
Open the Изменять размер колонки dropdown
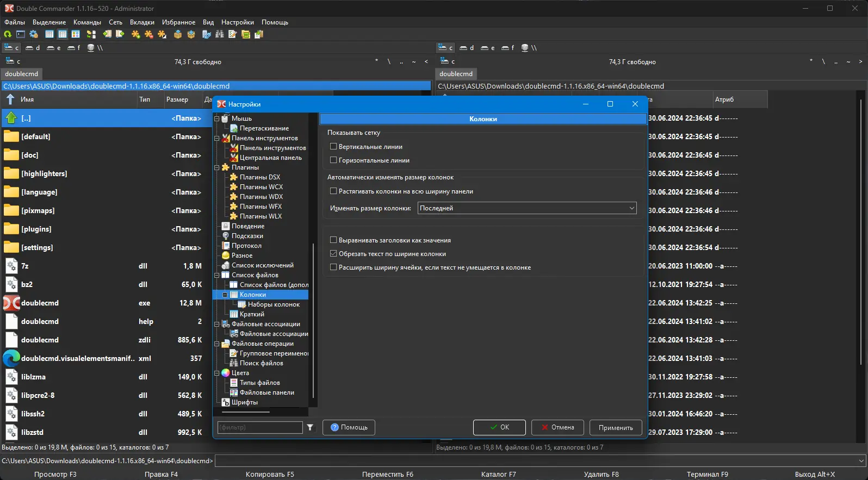[x=526, y=208]
